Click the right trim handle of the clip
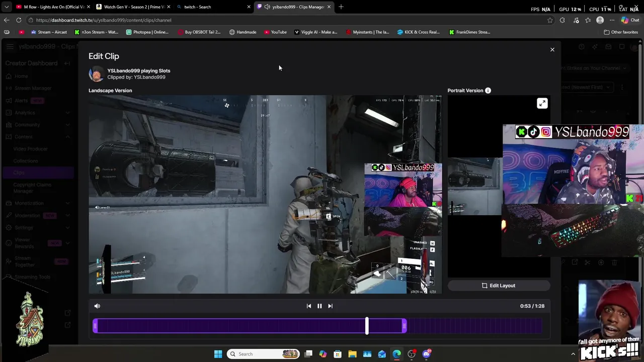This screenshot has width=644, height=362. (405, 326)
